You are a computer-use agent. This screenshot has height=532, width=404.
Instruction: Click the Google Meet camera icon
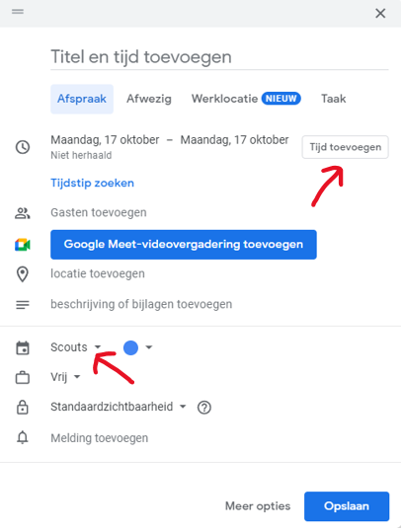(x=23, y=245)
